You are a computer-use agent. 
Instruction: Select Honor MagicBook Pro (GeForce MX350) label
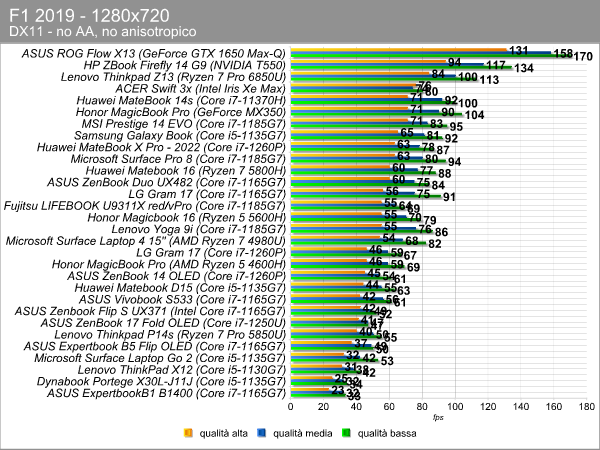click(181, 112)
